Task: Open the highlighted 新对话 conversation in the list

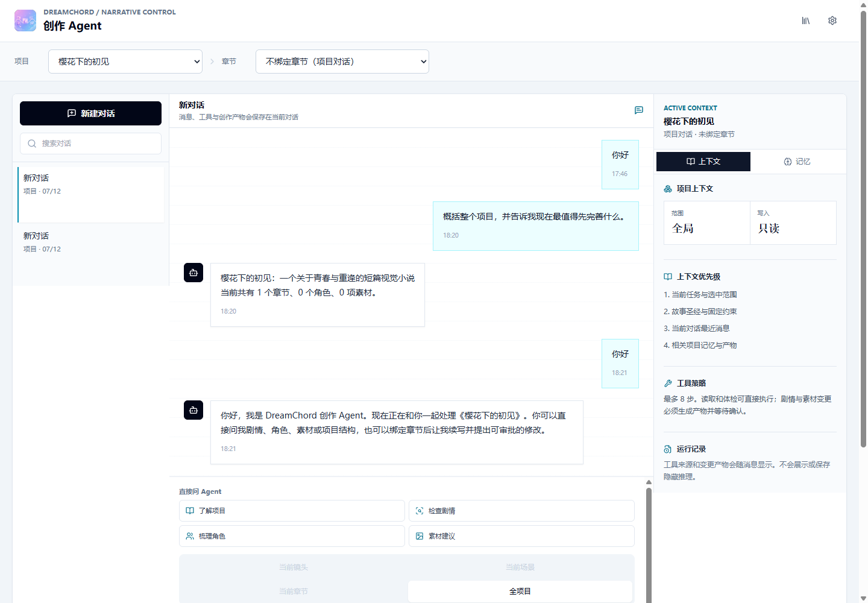Action: [91, 195]
